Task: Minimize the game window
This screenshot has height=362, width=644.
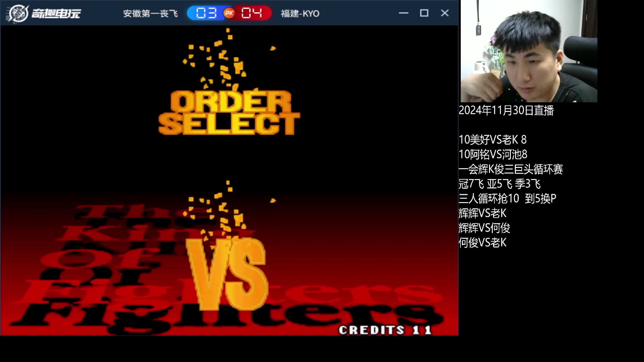Action: (x=404, y=13)
